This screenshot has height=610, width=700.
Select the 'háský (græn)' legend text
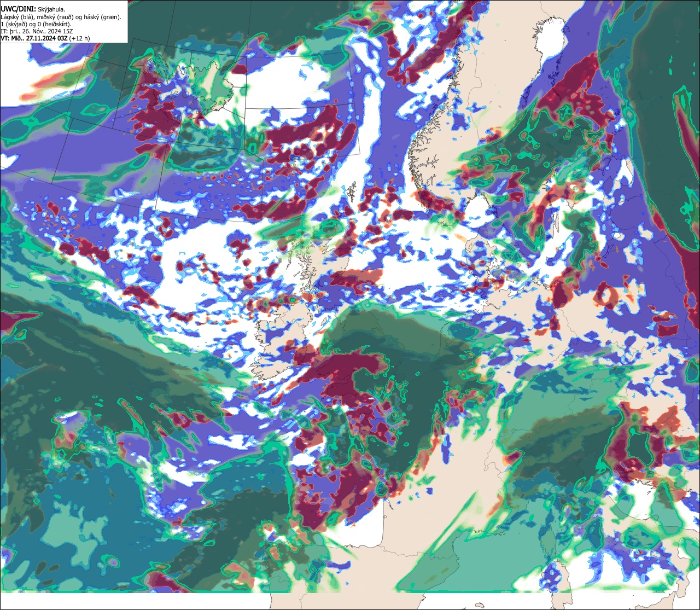tap(101, 18)
